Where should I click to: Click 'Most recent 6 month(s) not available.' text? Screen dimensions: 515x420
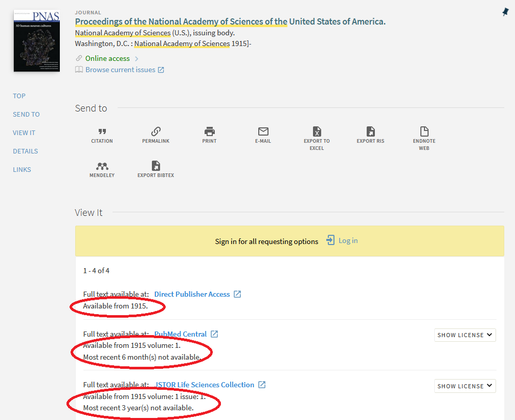[142, 357]
